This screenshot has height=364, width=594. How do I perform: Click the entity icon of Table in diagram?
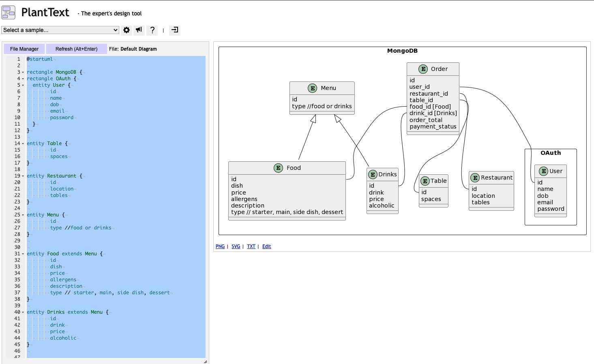pos(425,181)
